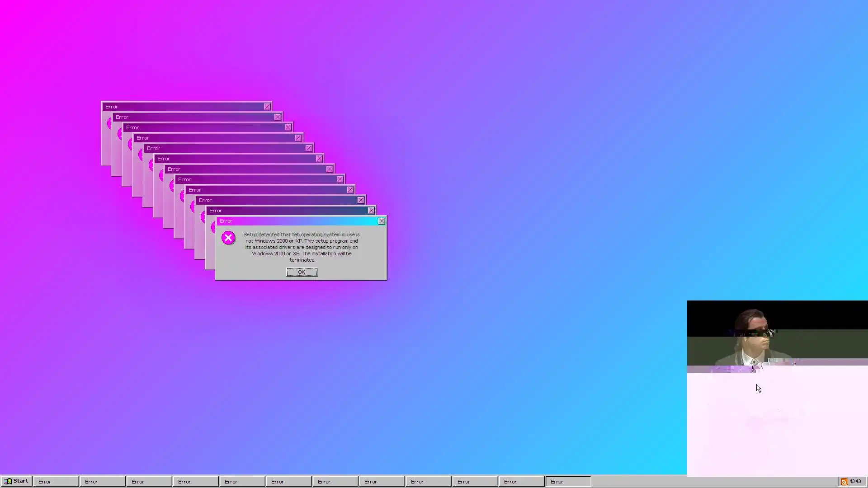Click OK in the front error dialog

302,272
